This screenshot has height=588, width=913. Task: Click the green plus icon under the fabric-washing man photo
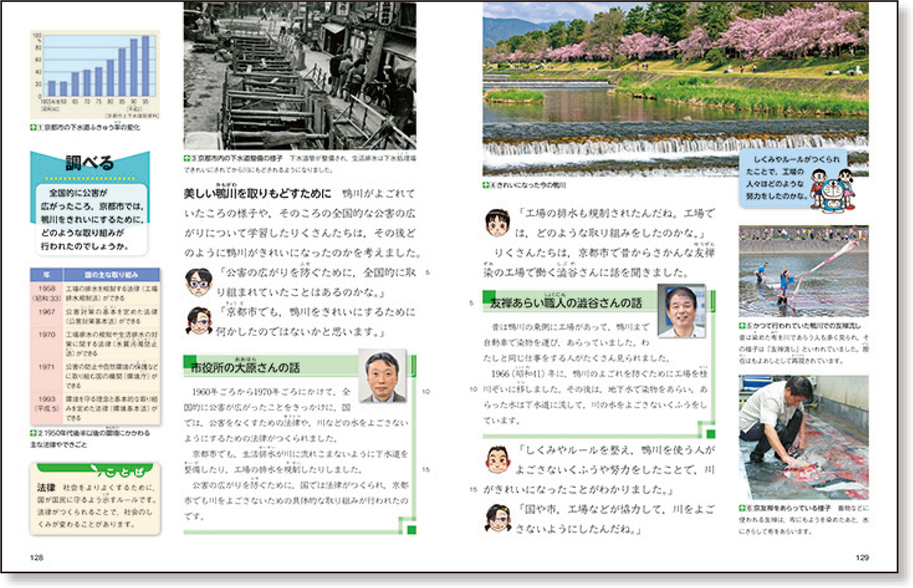[742, 508]
